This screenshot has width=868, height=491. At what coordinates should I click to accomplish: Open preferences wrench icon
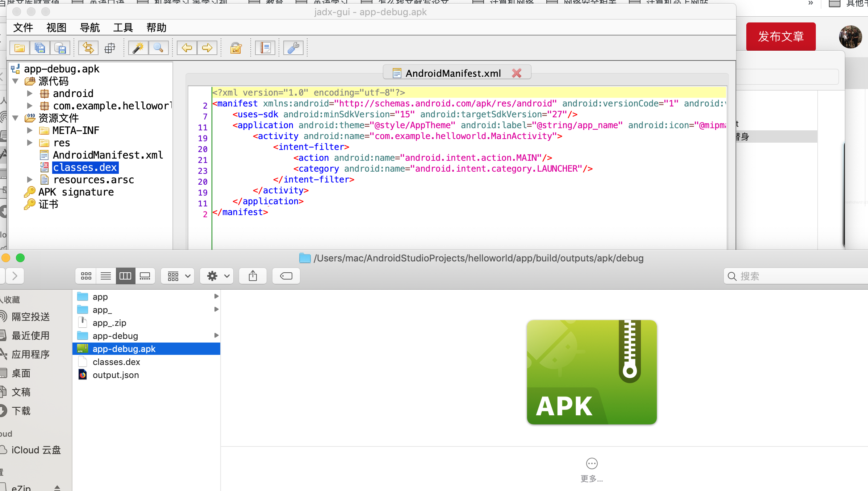pyautogui.click(x=293, y=48)
